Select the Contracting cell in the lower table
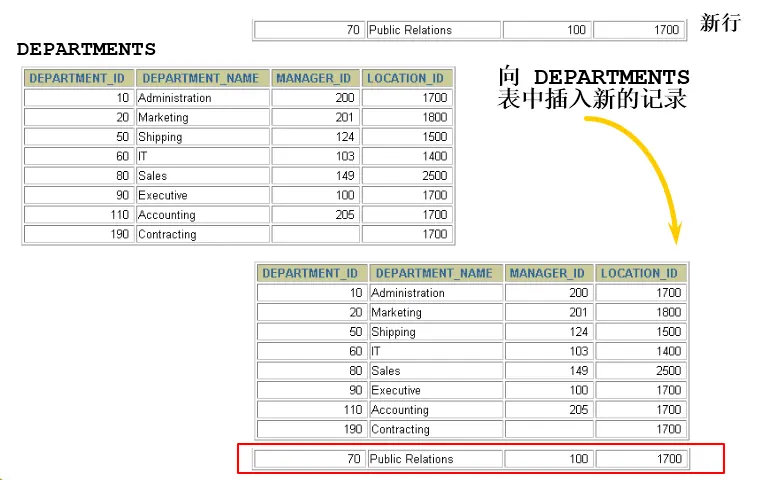 (x=435, y=429)
